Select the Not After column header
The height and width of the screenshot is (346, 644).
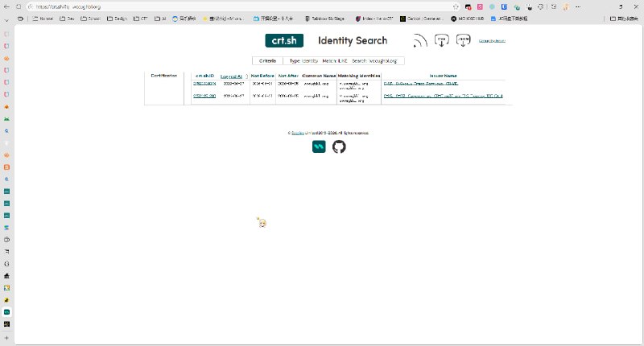[288, 76]
